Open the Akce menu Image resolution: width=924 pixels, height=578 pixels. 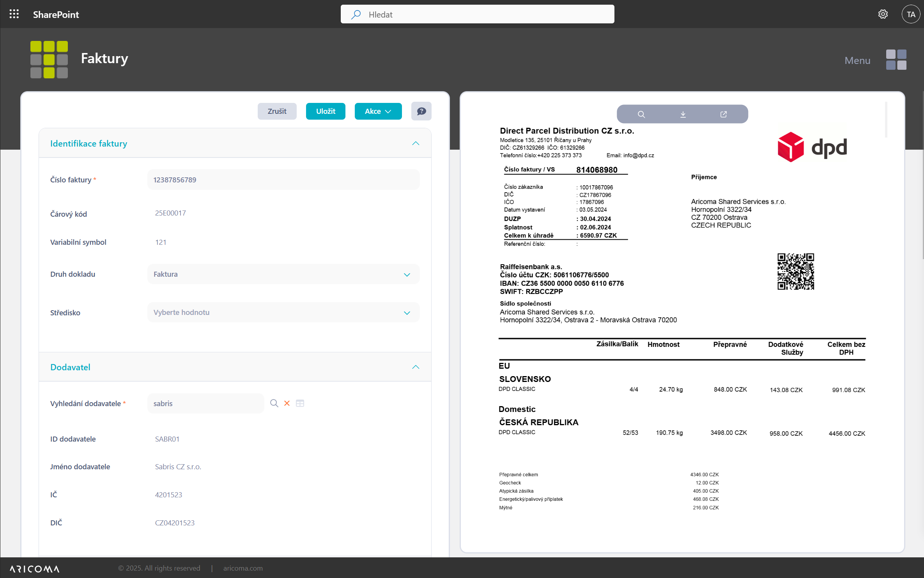tap(378, 111)
